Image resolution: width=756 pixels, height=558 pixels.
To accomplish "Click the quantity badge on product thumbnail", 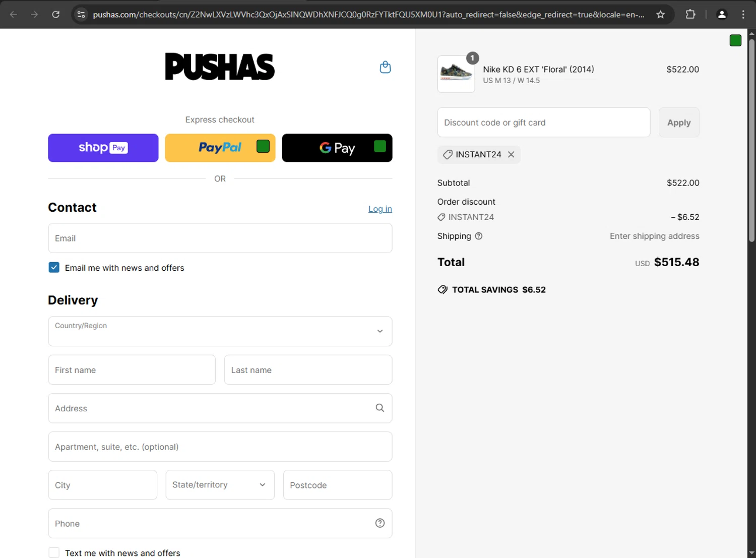I will (x=472, y=58).
